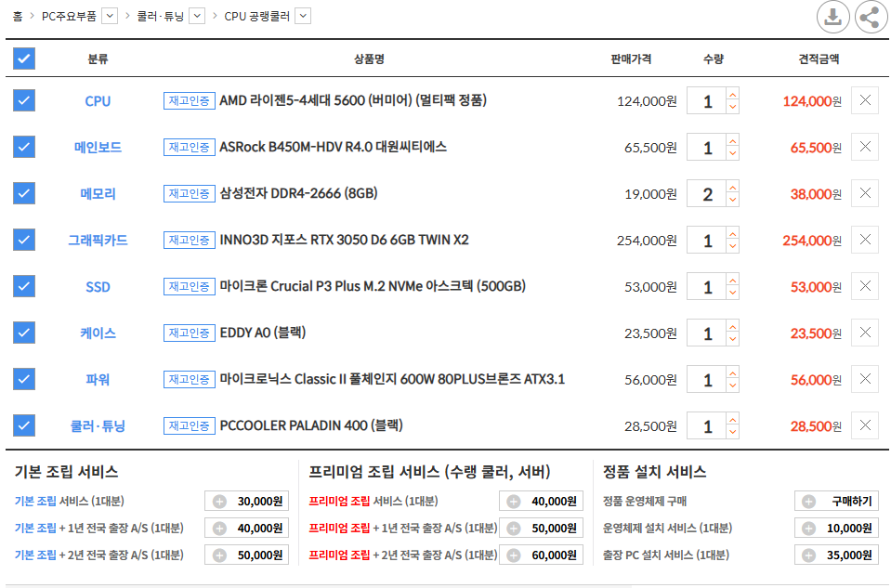This screenshot has width=891, height=588.
Task: Add 프리미엄 조립 서비스 40,000원 option
Action: click(541, 501)
